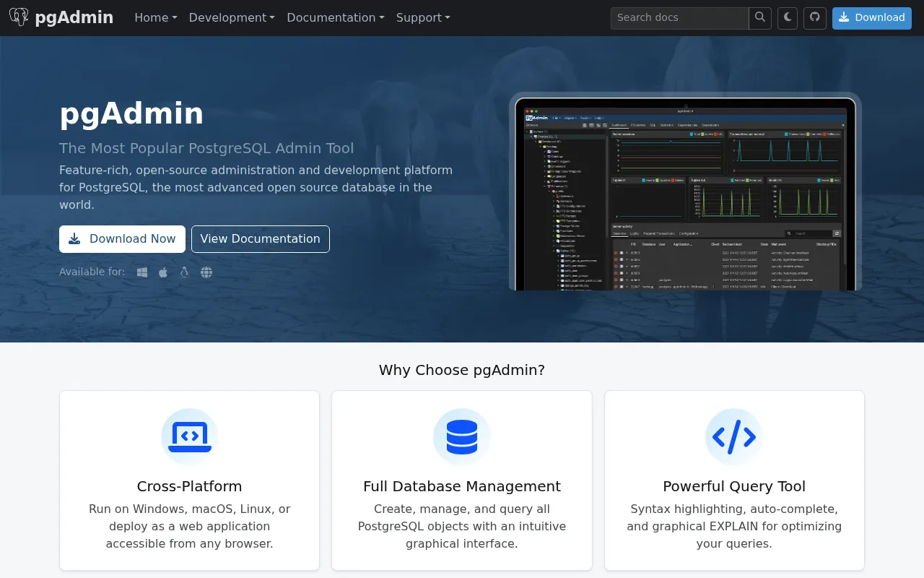Image resolution: width=924 pixels, height=578 pixels.
Task: Expand the Development dropdown menu
Action: 232,18
